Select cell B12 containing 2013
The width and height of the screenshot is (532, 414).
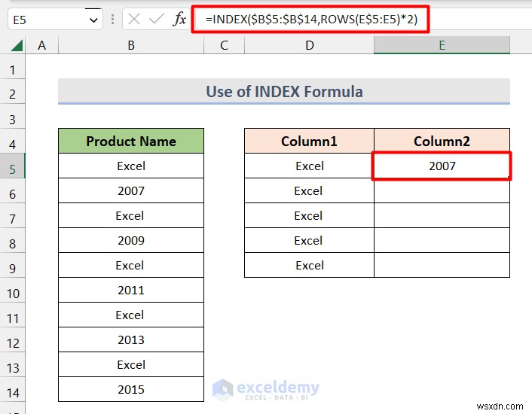pos(131,339)
